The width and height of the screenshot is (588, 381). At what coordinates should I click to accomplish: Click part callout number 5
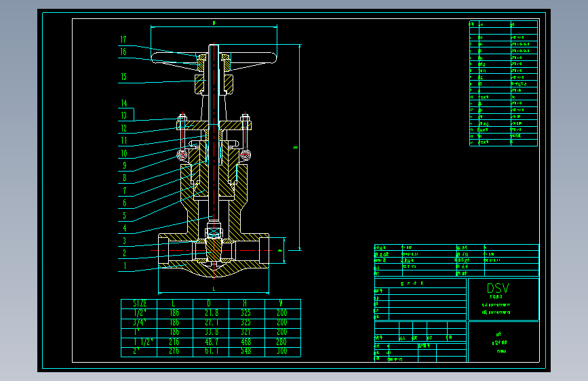pos(125,216)
